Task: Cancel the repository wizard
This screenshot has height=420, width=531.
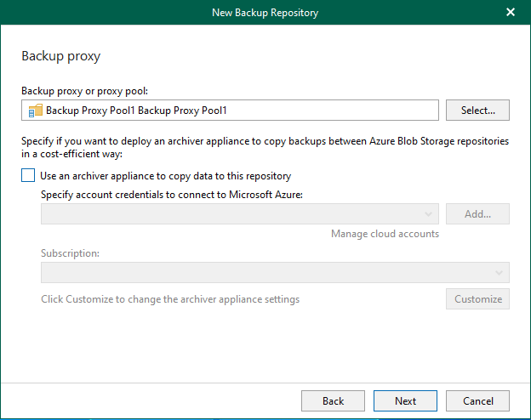Action: coord(477,400)
